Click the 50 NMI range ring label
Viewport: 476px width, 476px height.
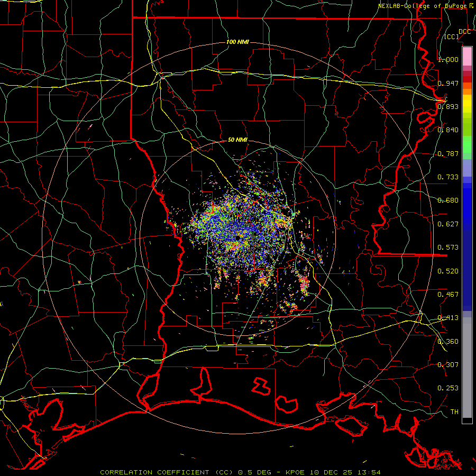coord(237,140)
